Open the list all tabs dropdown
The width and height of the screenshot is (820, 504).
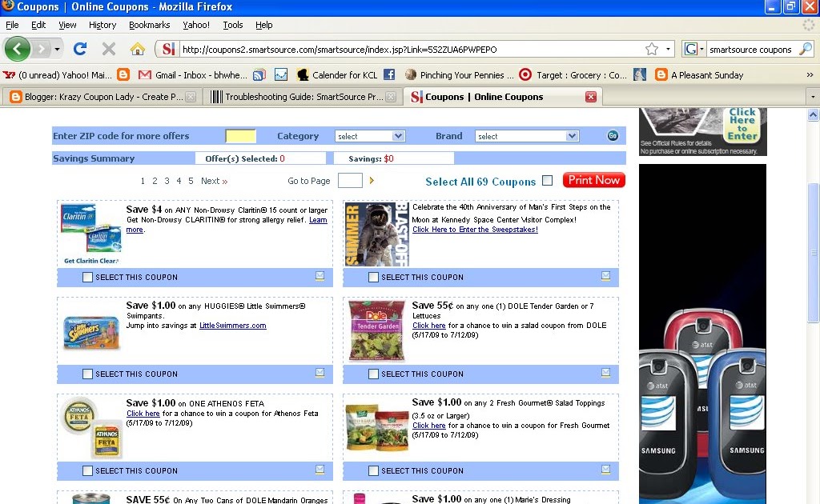coord(812,97)
